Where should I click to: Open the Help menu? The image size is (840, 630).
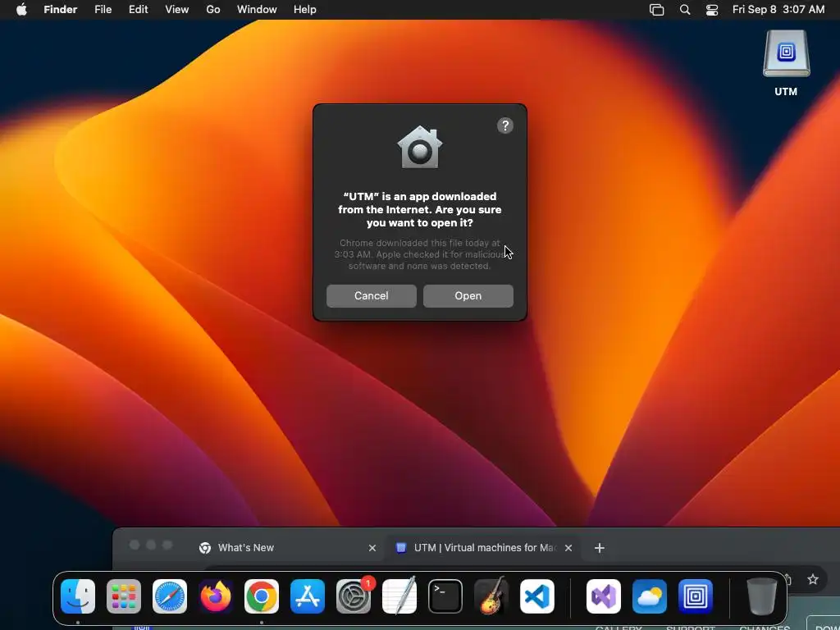(305, 10)
